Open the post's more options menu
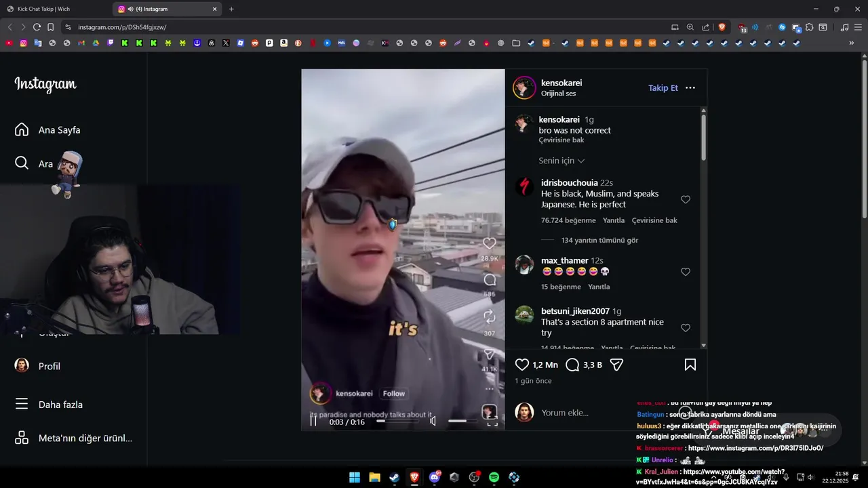This screenshot has height=488, width=868. click(x=690, y=88)
